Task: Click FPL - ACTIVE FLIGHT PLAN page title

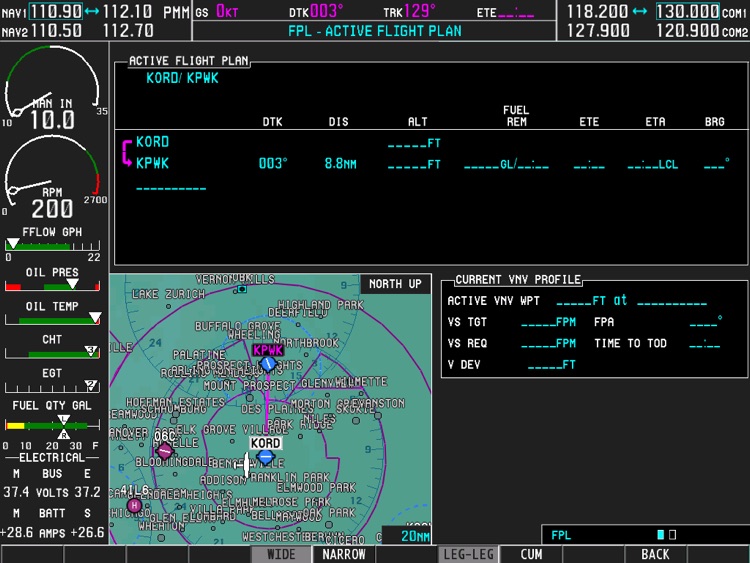Action: pos(375,31)
